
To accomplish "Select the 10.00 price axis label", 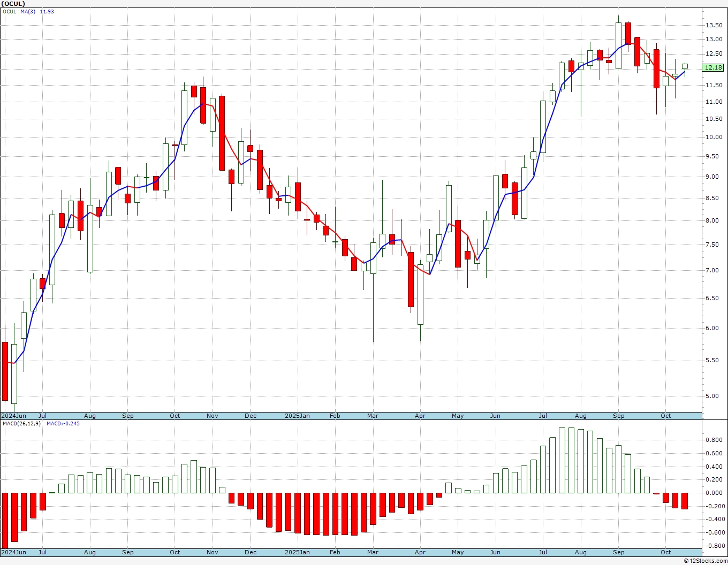I will [714, 137].
